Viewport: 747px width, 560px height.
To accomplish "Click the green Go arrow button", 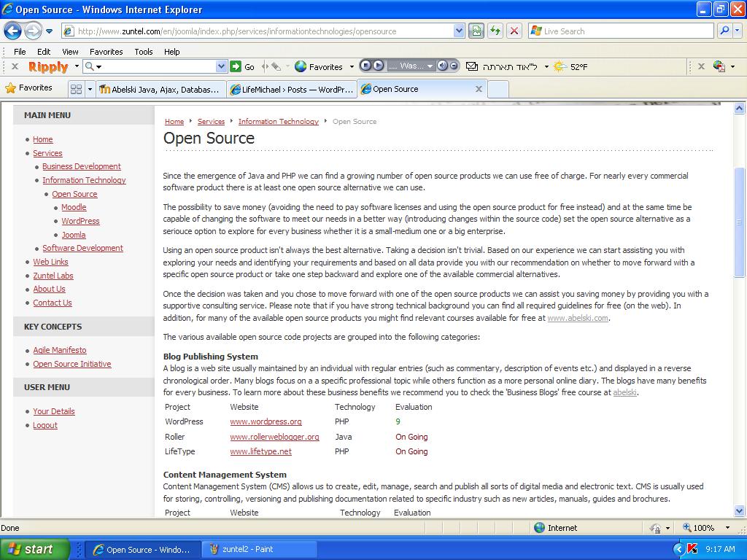I will click(x=236, y=66).
